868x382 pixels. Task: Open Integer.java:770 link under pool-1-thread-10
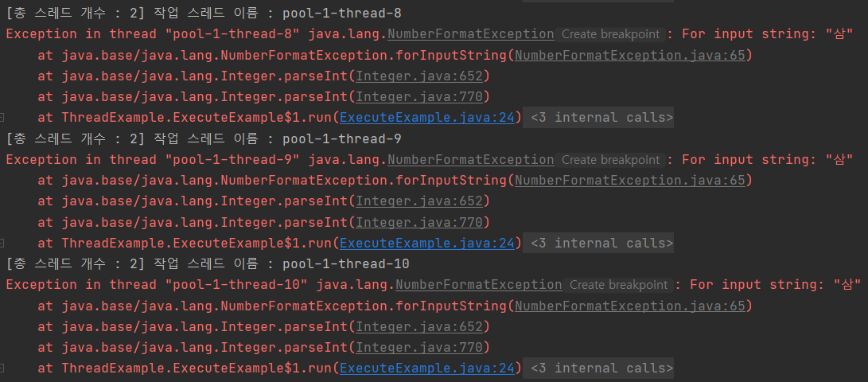(419, 348)
